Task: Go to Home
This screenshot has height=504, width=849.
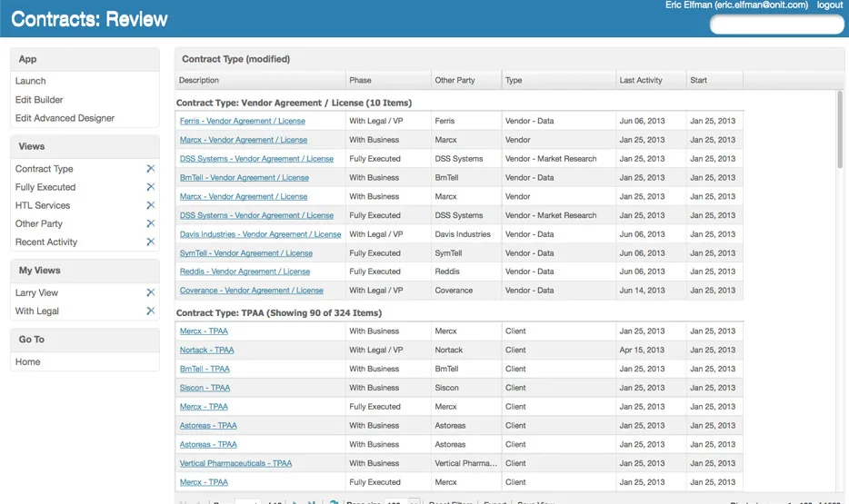Action: [x=27, y=361]
